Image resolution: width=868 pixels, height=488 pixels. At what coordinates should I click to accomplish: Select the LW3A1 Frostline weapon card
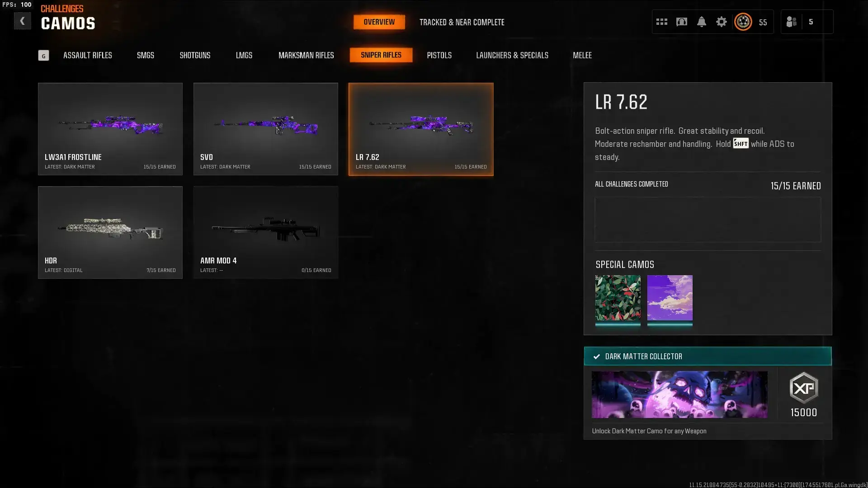click(110, 129)
